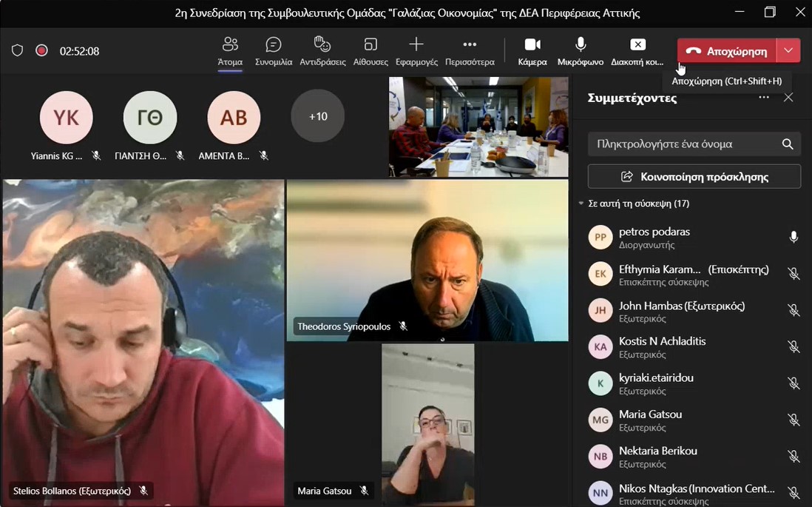812x507 pixels.
Task: Click Διακοπή κοινοποίησης stop sharing icon
Action: click(x=637, y=45)
